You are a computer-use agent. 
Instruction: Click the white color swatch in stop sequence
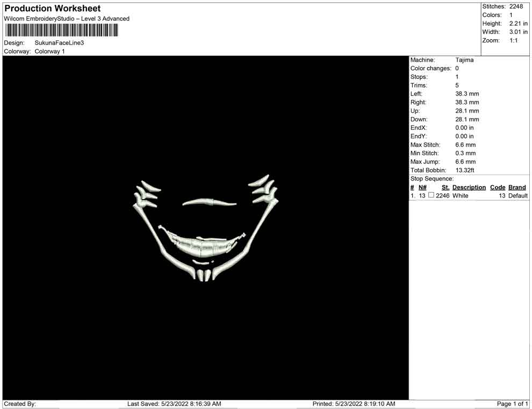[431, 195]
